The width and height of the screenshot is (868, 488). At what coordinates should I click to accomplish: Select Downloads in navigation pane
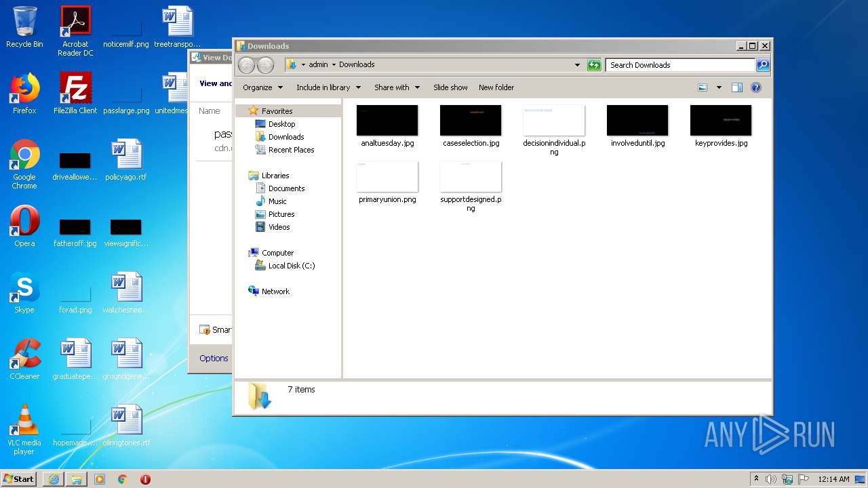click(x=279, y=137)
